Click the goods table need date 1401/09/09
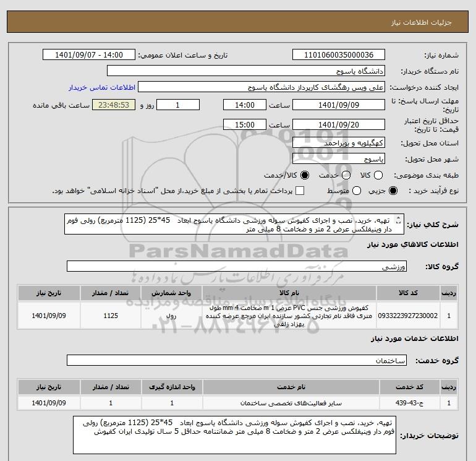Screen dimensions: 476x461 coord(49,316)
